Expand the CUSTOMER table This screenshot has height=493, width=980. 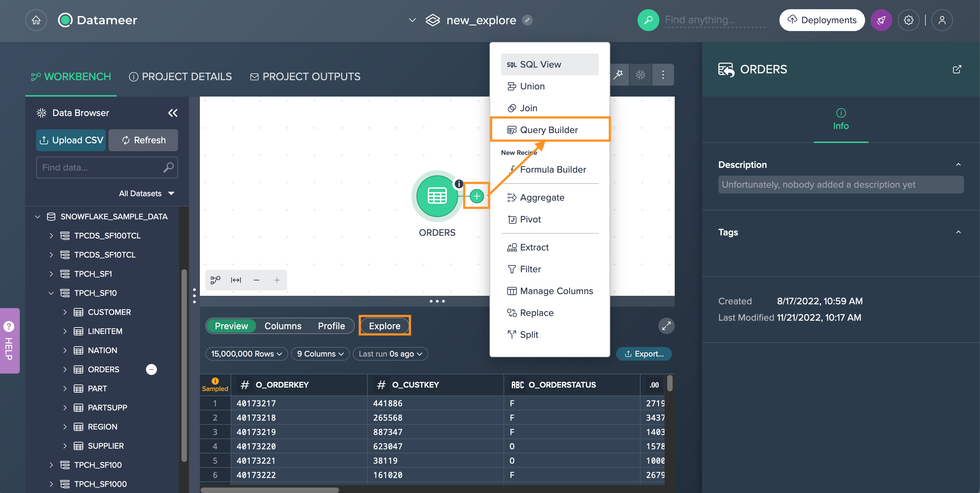click(65, 312)
